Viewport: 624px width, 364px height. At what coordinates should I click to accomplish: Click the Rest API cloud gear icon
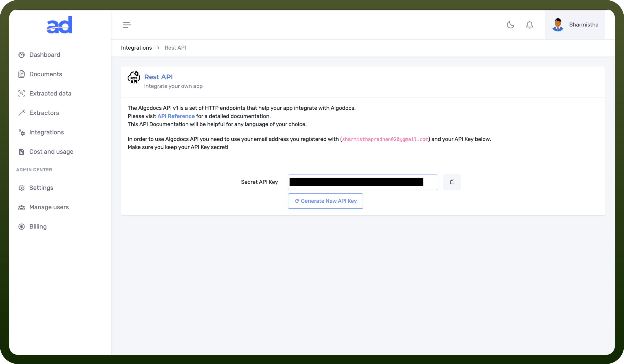(x=134, y=78)
